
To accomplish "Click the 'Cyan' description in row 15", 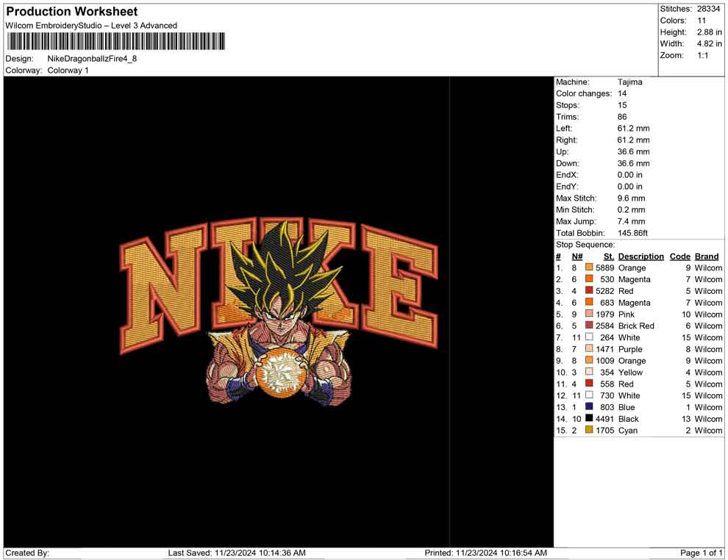I will point(628,430).
